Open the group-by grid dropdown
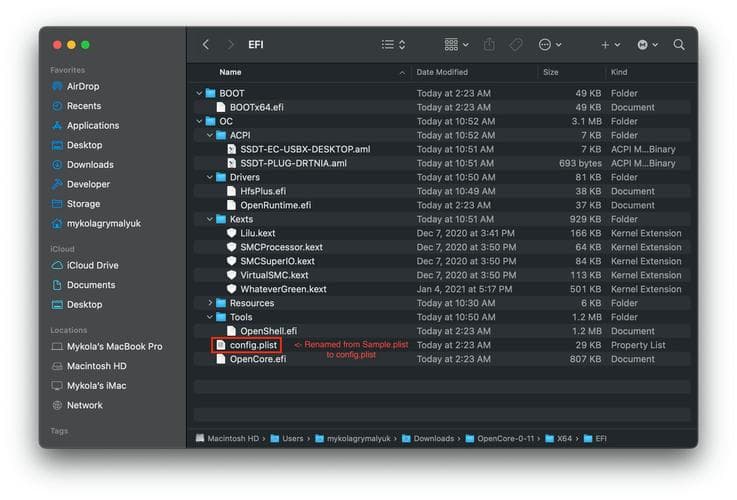 pos(456,45)
